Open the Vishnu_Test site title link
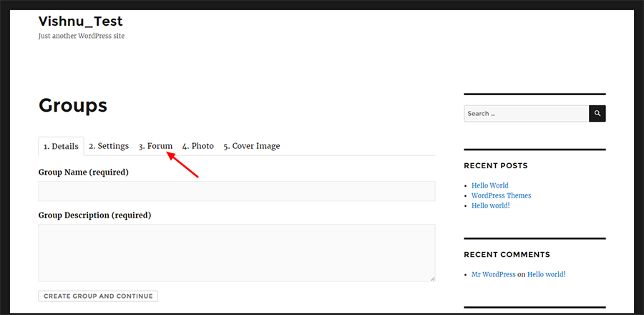The height and width of the screenshot is (315, 644). click(x=80, y=21)
